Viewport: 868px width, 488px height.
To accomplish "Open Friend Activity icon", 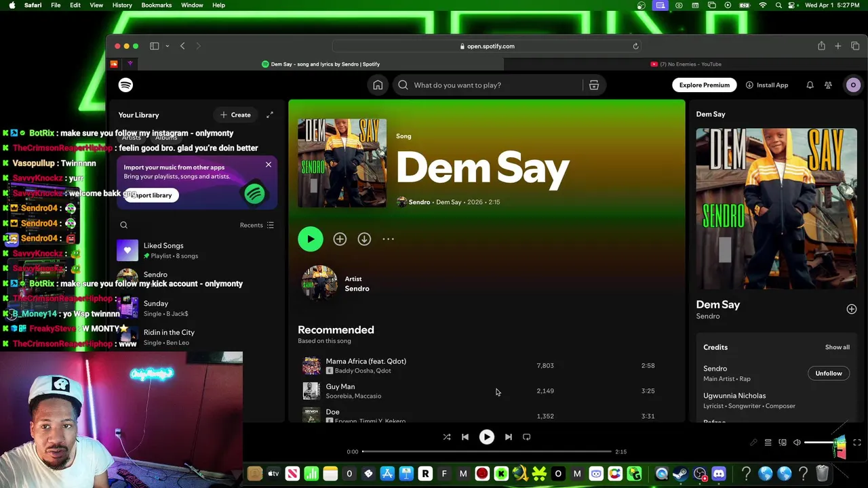I will click(x=828, y=85).
